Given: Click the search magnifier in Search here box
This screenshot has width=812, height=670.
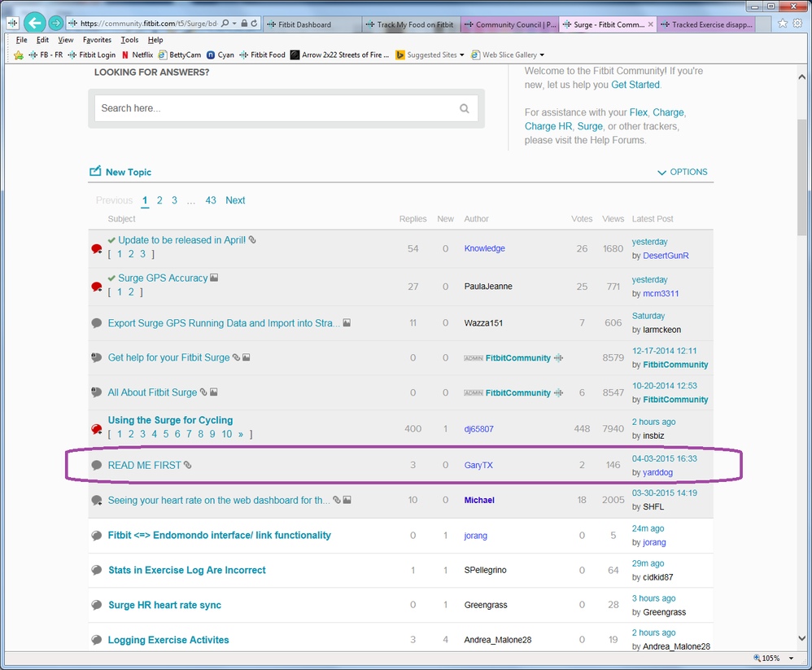Looking at the screenshot, I should [464, 108].
